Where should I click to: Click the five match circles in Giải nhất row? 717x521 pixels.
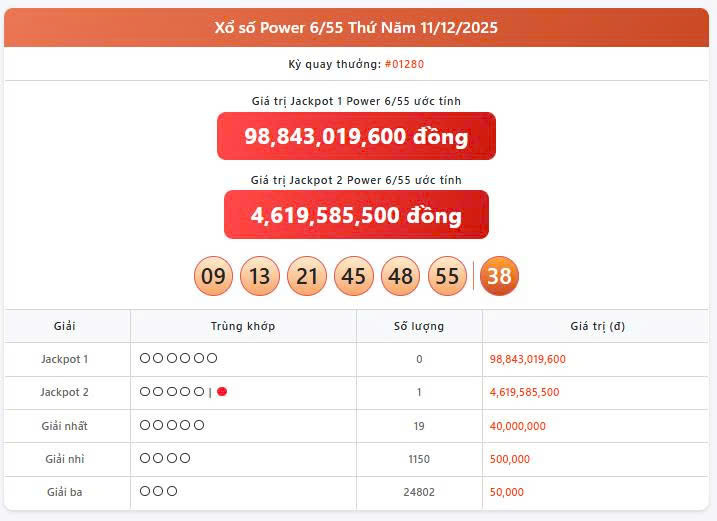(x=172, y=425)
